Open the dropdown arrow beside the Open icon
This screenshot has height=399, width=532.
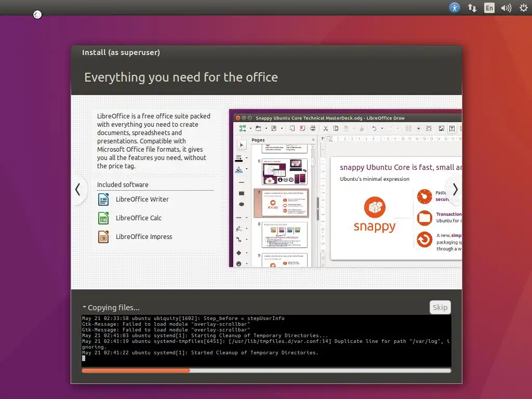[266, 129]
